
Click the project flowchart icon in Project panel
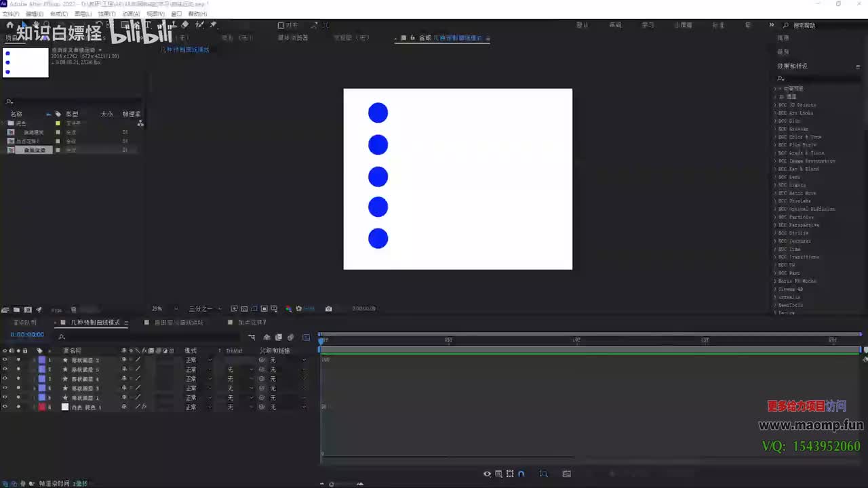(140, 123)
